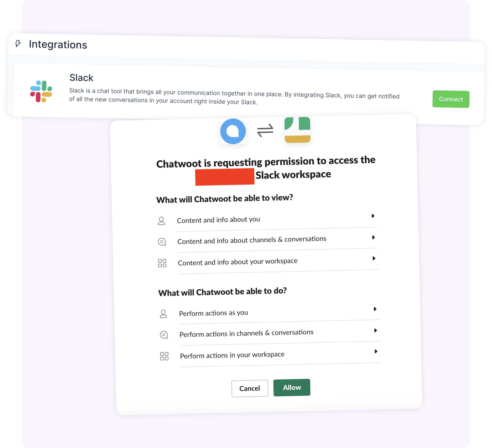Screen dimensions: 492x448
Task: Click the lightning bolt integrations icon
Action: tap(17, 44)
